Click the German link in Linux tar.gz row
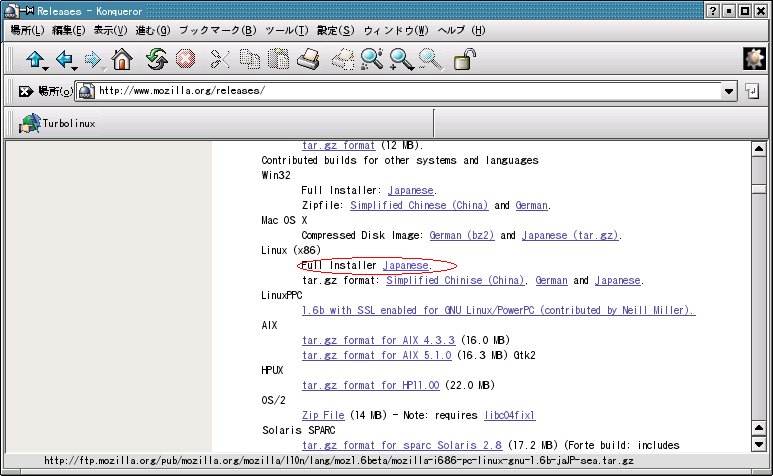The width and height of the screenshot is (773, 476). coord(551,280)
